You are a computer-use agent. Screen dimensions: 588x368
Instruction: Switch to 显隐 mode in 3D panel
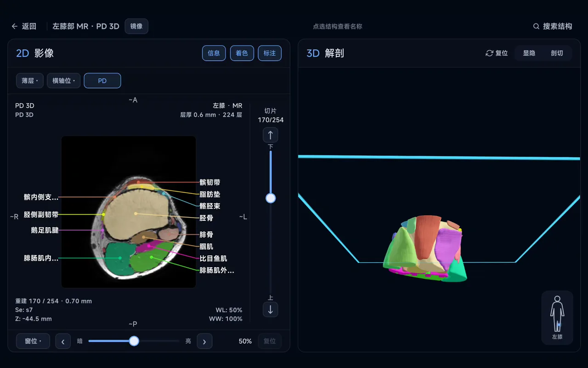coord(529,53)
